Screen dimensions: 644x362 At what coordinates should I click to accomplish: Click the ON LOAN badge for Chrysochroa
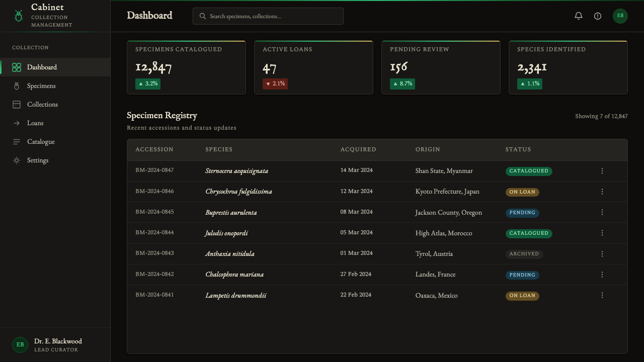pyautogui.click(x=522, y=192)
